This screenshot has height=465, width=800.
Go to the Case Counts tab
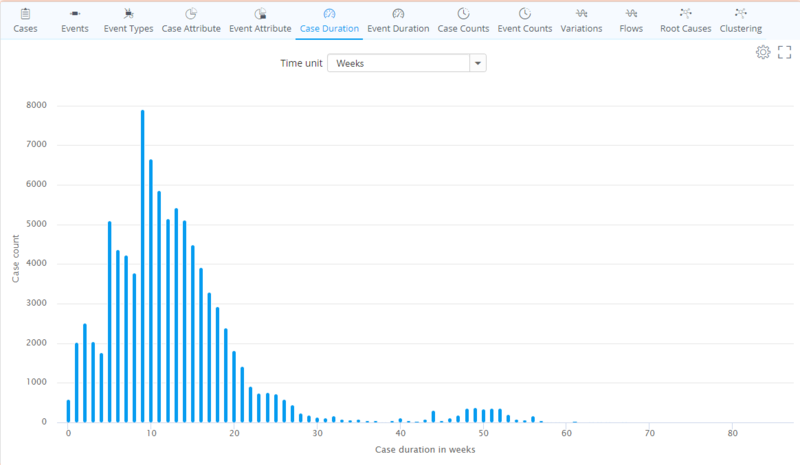[463, 29]
